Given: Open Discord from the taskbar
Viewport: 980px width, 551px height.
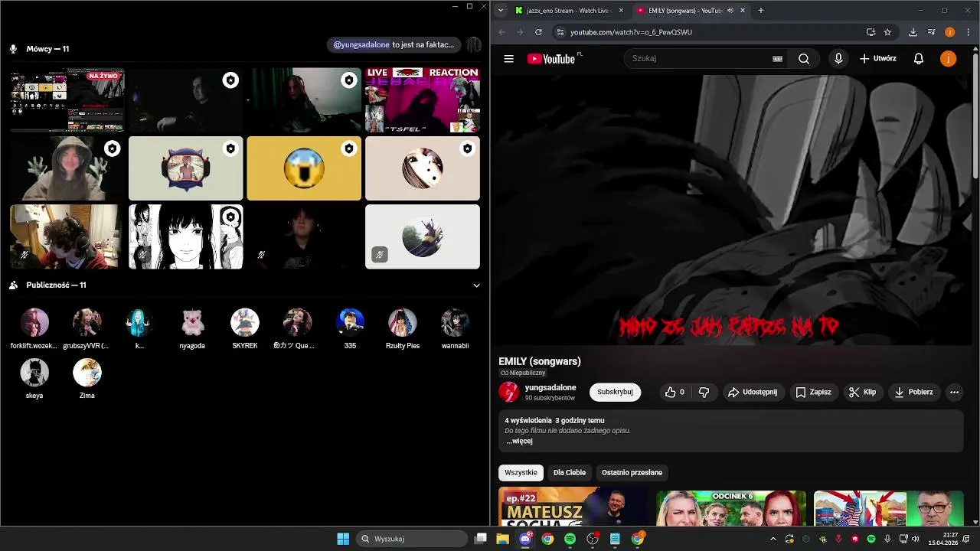Looking at the screenshot, I should click(x=525, y=539).
